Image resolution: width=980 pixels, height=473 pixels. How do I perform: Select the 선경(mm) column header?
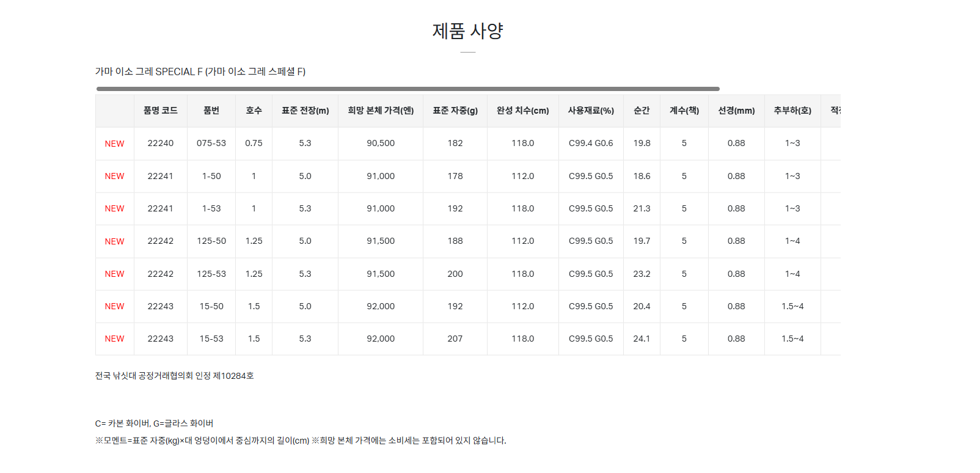736,111
